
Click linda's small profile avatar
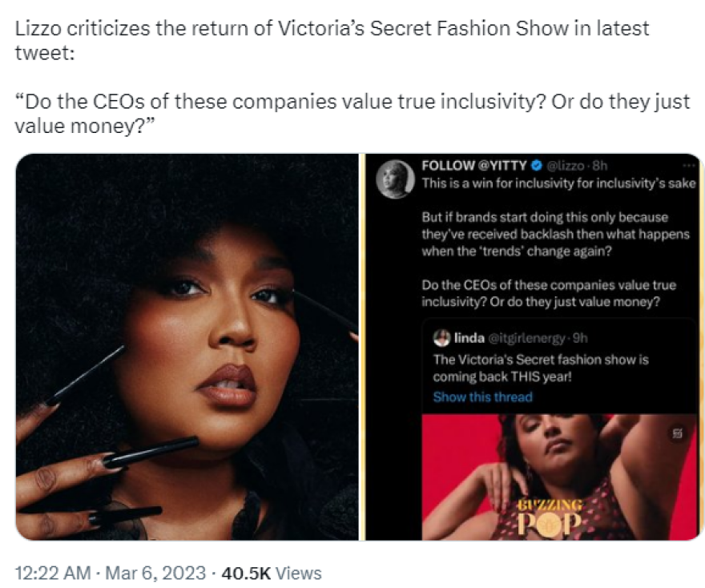[x=442, y=336]
